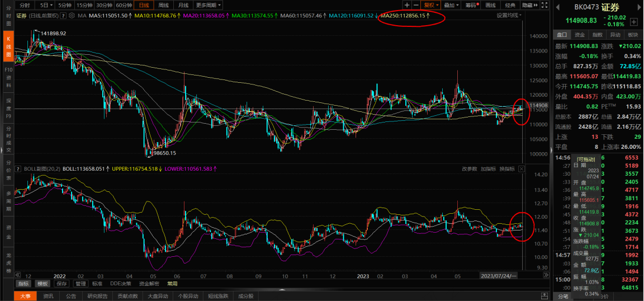
Task: Pop out the bottom info panel
Action: click(x=544, y=296)
